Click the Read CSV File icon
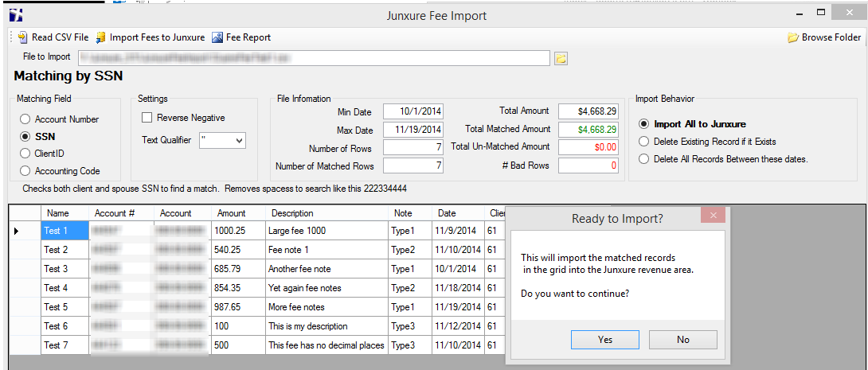 click(x=22, y=37)
